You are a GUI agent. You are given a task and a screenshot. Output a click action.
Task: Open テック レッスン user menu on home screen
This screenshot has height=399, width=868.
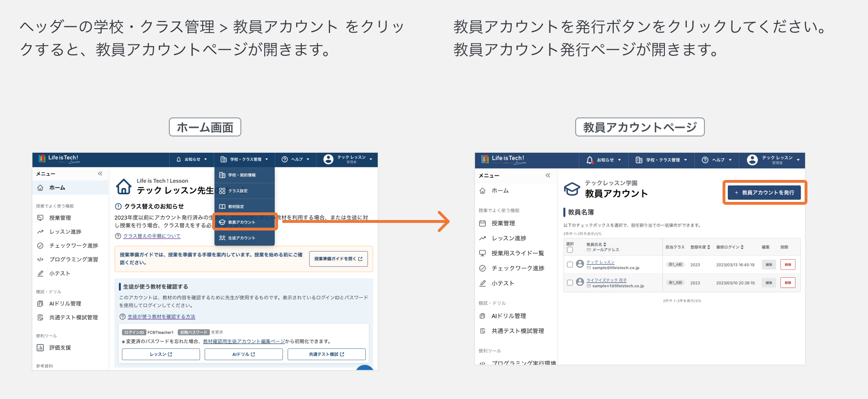[348, 159]
